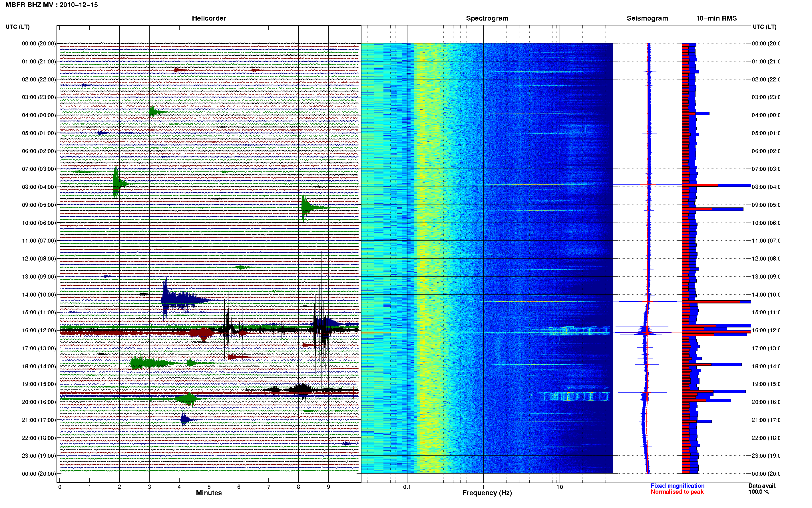Select the Helicorder panel heading
This screenshot has height=508, width=812.
209,18
